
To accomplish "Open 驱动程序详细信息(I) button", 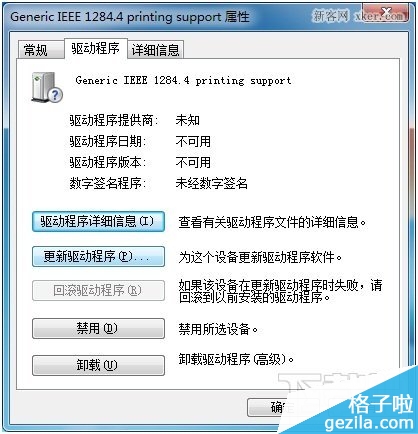I will tap(98, 221).
